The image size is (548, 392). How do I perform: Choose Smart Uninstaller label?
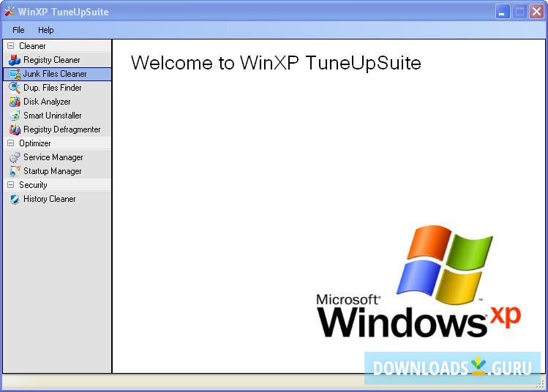(53, 116)
